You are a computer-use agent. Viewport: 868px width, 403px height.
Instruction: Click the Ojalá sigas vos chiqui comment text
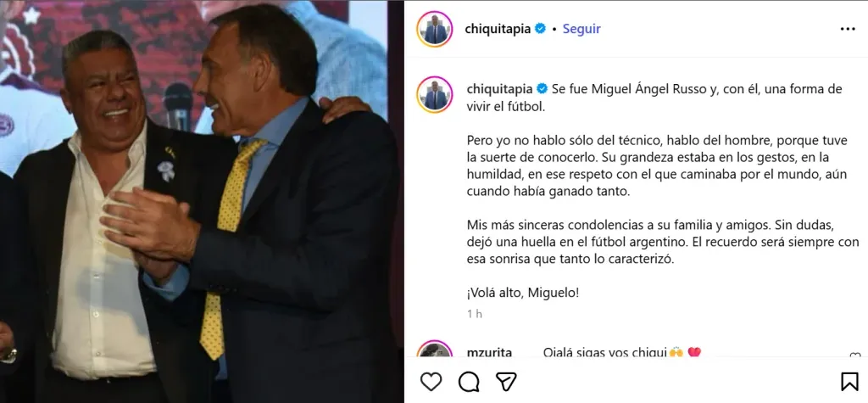pos(604,353)
